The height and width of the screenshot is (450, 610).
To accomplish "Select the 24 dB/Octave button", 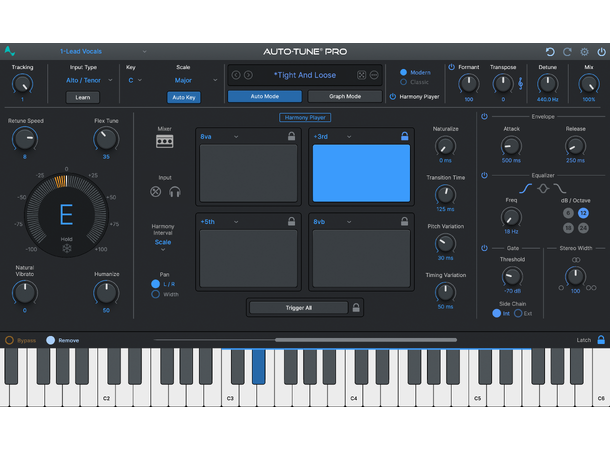I will 583,228.
